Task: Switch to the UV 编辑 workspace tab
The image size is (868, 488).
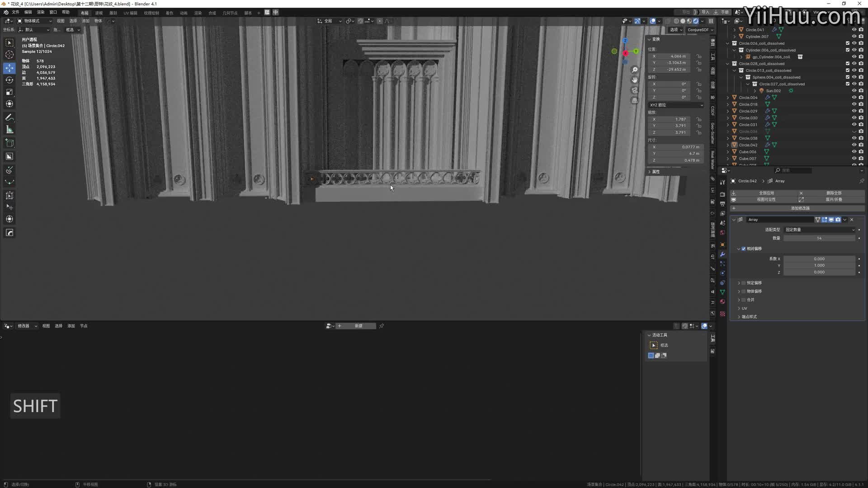Action: [130, 13]
